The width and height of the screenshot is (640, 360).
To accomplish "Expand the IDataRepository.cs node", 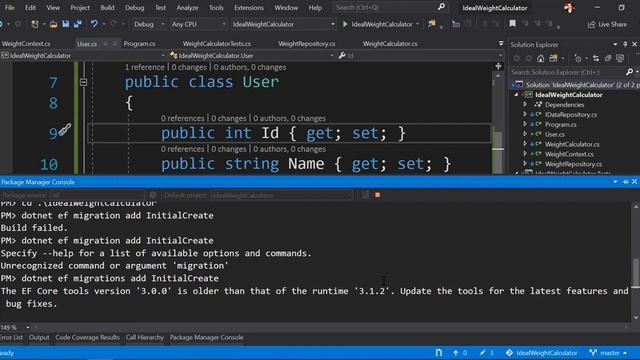I will point(525,114).
